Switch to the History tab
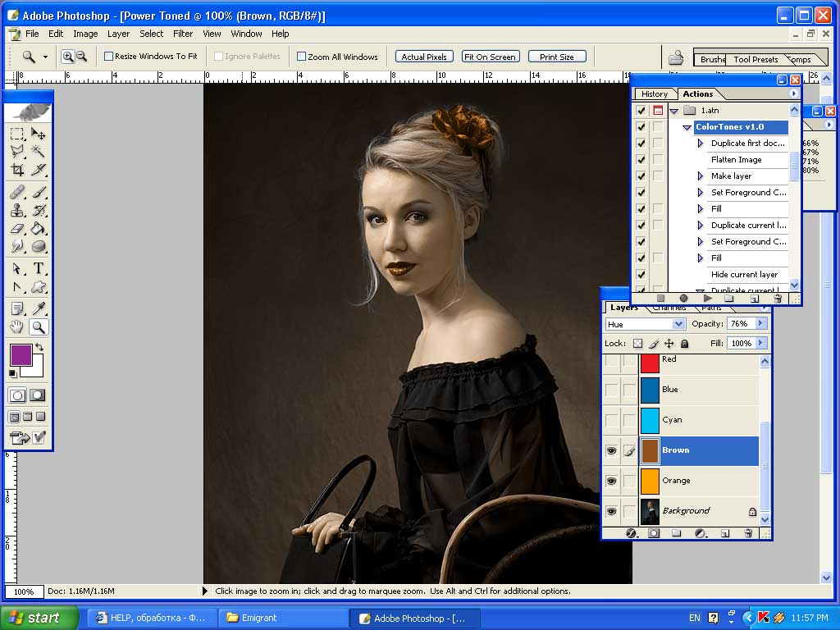The height and width of the screenshot is (630, 840). (x=655, y=94)
